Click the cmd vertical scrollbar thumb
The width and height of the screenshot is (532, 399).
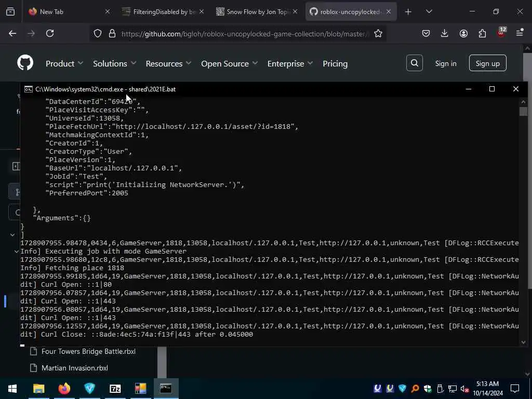coord(523,111)
